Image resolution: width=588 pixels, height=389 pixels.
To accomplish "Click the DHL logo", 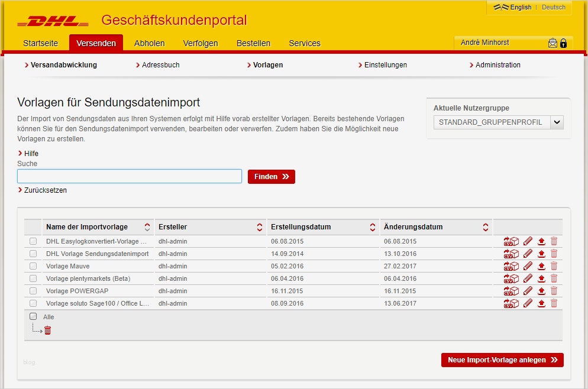I will click(x=53, y=21).
